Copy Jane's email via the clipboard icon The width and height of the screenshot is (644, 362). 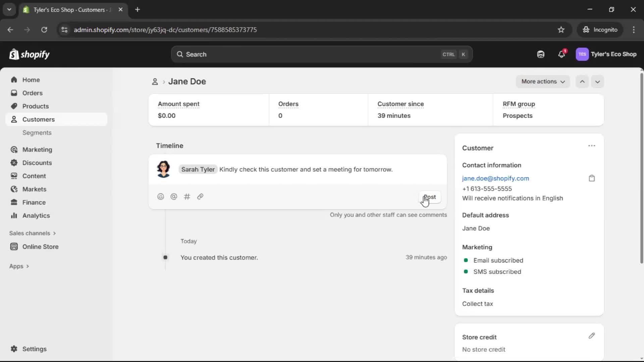coord(592,178)
